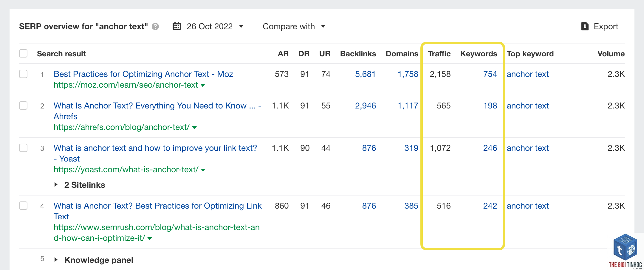Click the Moz keywords count 754

tap(490, 74)
